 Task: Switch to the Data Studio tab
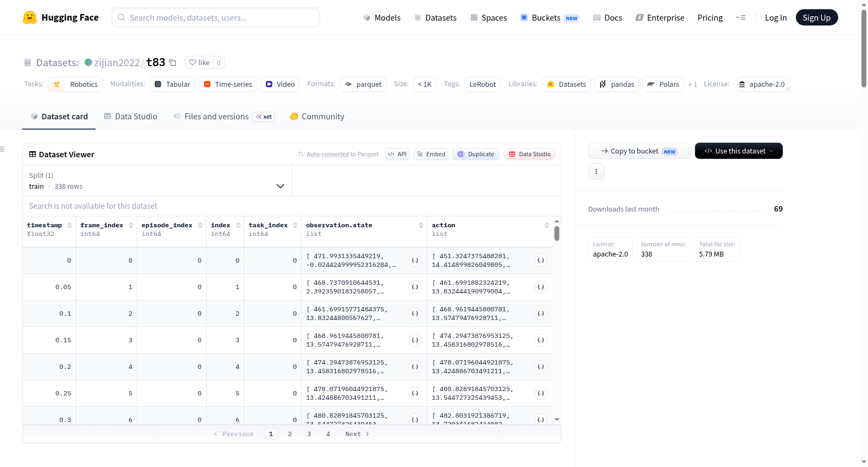[x=131, y=117]
